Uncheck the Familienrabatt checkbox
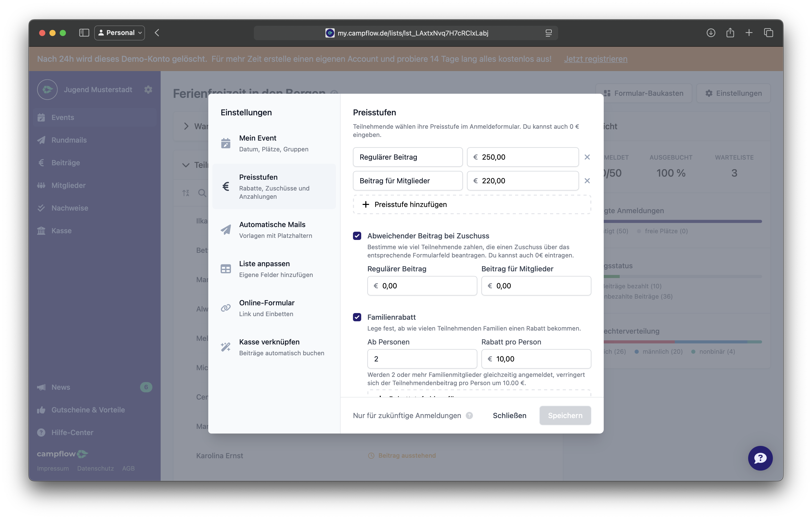This screenshot has width=812, height=519. click(x=357, y=317)
